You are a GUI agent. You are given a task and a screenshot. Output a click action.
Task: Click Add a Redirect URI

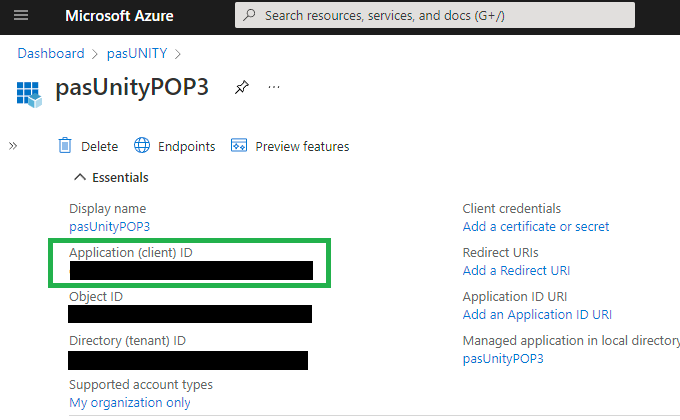[x=516, y=270]
